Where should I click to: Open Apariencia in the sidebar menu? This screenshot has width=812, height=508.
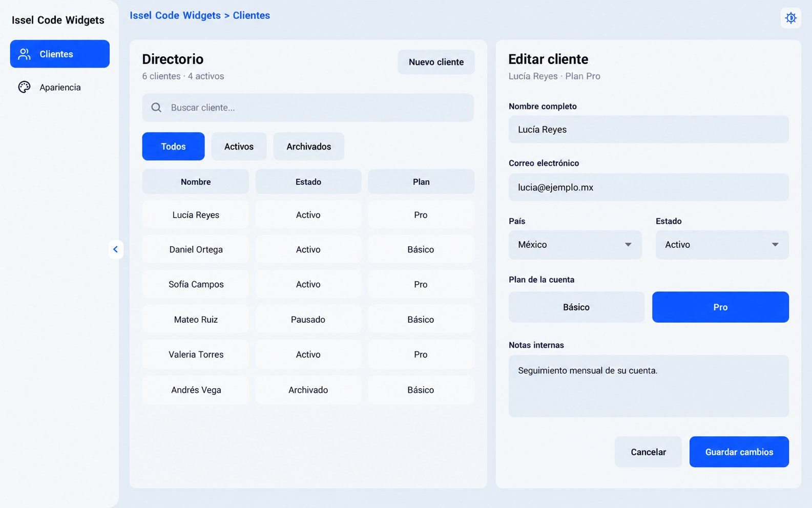pos(60,87)
